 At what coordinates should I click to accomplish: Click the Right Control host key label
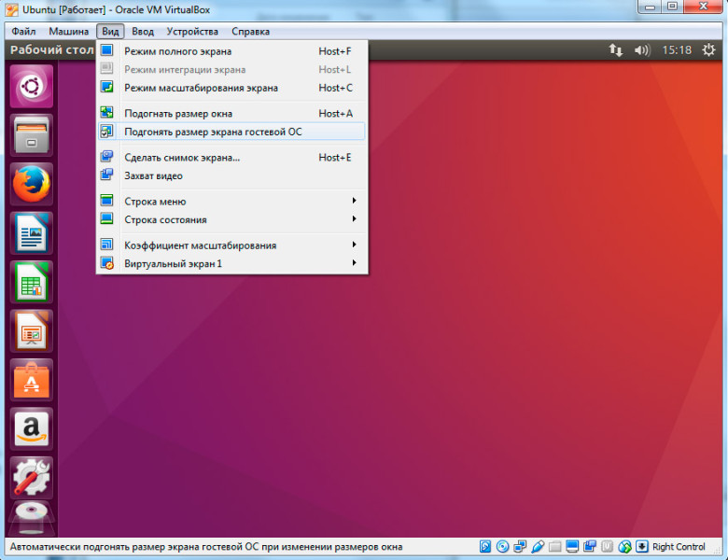[x=679, y=547]
